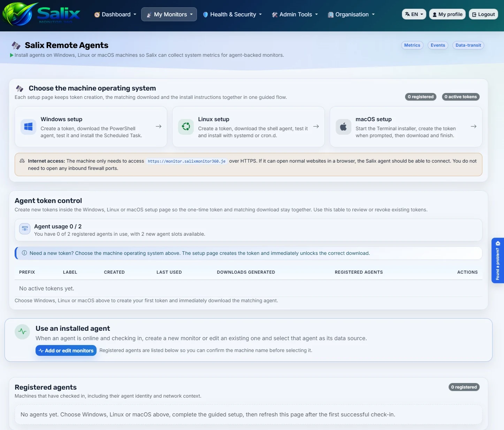This screenshot has height=430, width=504.
Task: Click the pulse icon beside Use an installed agent
Action: tap(22, 331)
